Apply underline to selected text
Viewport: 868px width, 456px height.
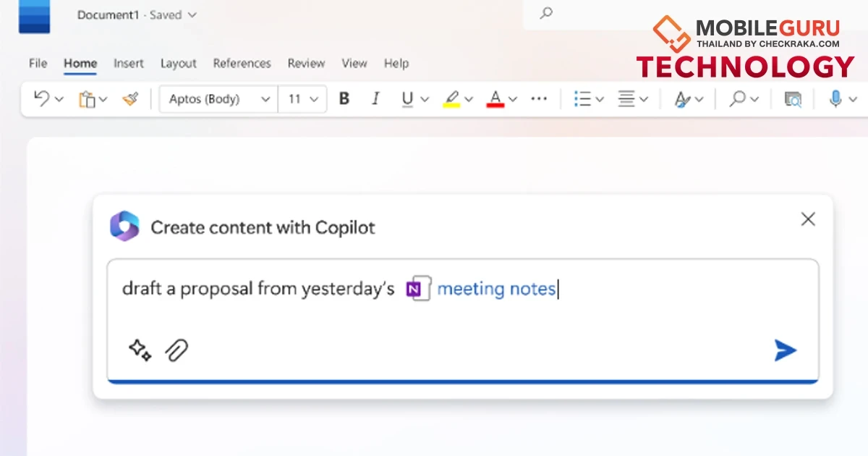(x=407, y=98)
